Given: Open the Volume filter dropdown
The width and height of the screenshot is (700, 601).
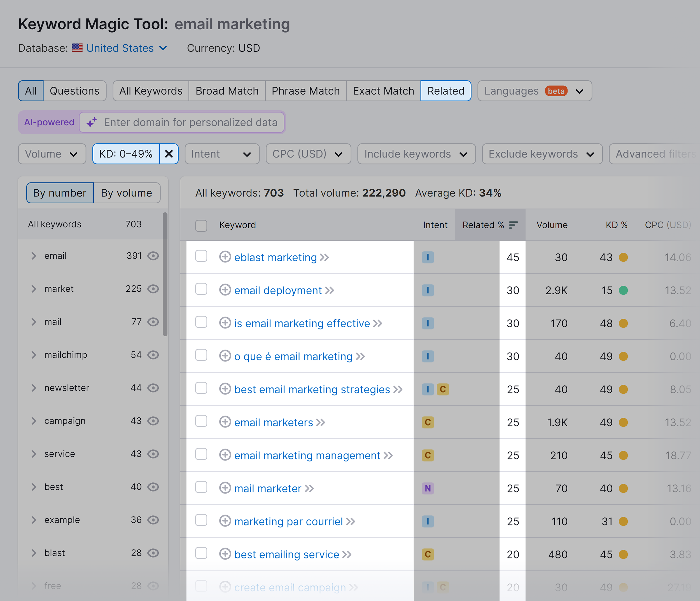Looking at the screenshot, I should (51, 154).
